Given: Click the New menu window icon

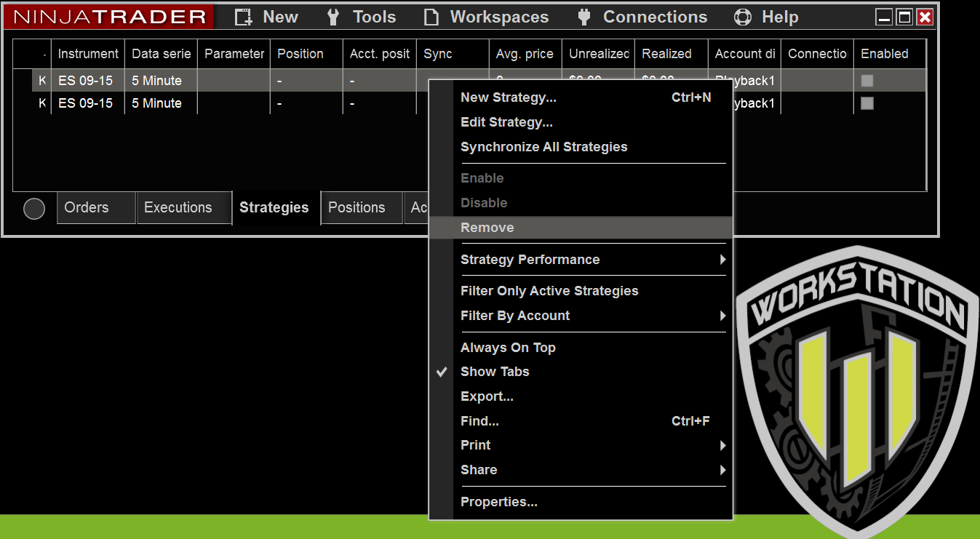Looking at the screenshot, I should click(244, 17).
